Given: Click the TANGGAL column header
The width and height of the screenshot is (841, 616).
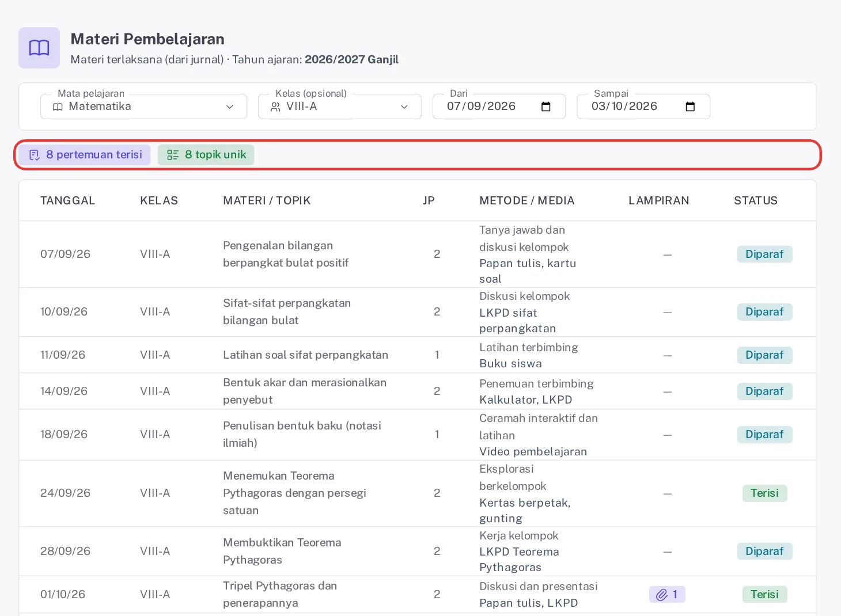Looking at the screenshot, I should (x=67, y=200).
